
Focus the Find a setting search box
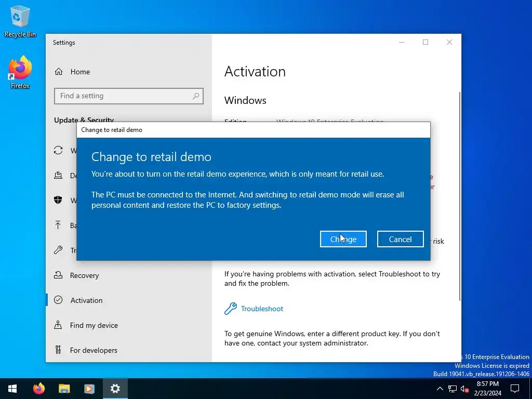pos(129,96)
